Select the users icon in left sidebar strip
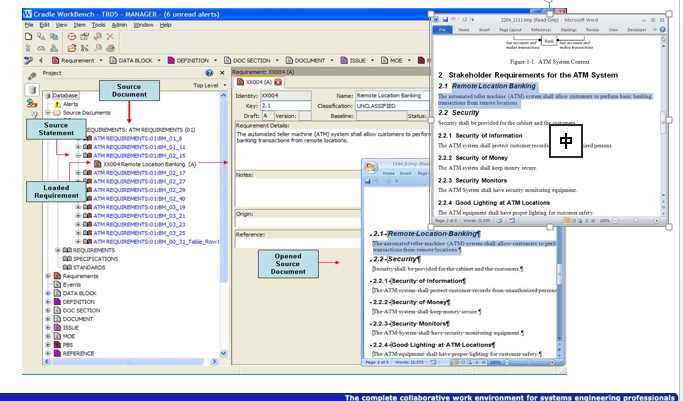683x401 pixels. tap(32, 103)
